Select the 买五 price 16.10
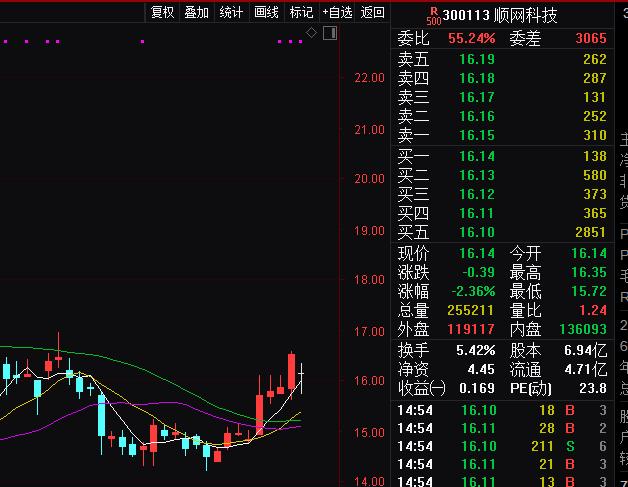Viewport: 628px width, 487px height. 477,232
